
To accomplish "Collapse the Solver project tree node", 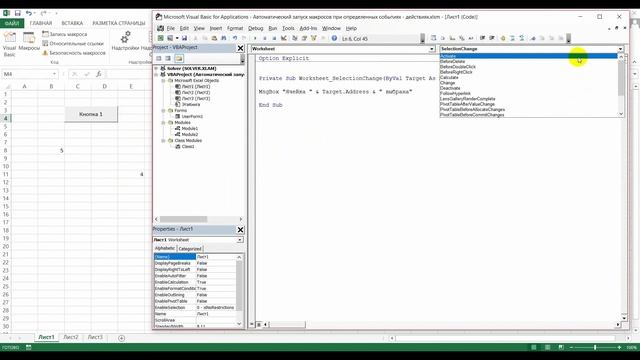I will click(x=156, y=69).
